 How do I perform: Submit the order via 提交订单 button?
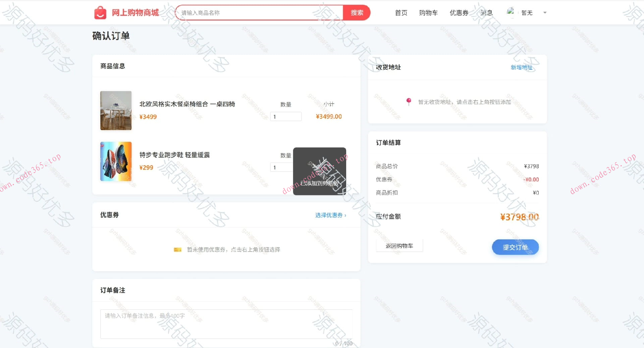[515, 247]
